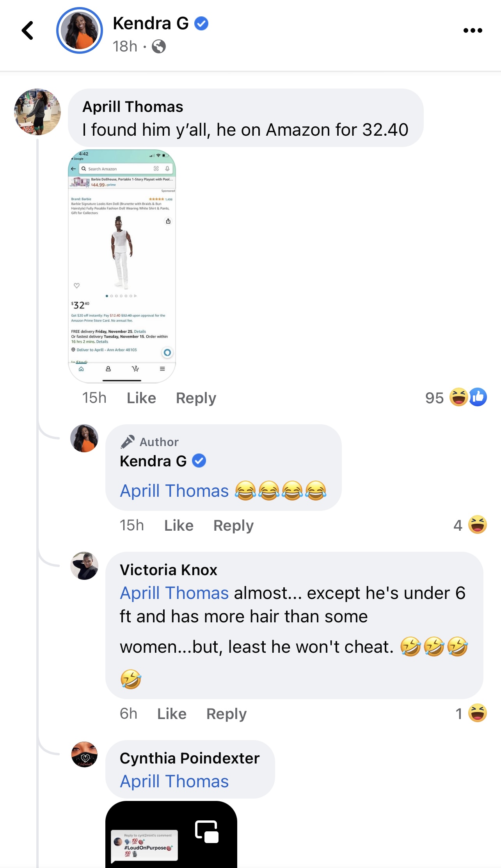The width and height of the screenshot is (501, 868).
Task: View reactions on Aprill Thomas's comment showing 95
Action: click(456, 397)
